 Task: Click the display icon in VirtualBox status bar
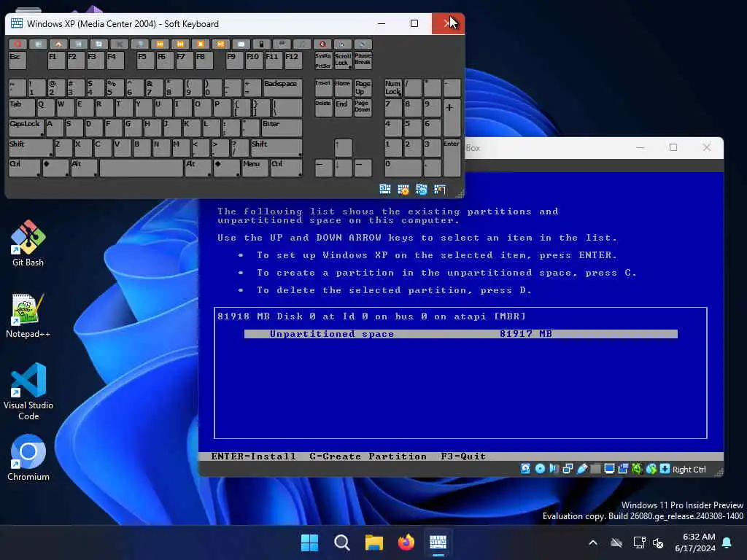pos(609,469)
